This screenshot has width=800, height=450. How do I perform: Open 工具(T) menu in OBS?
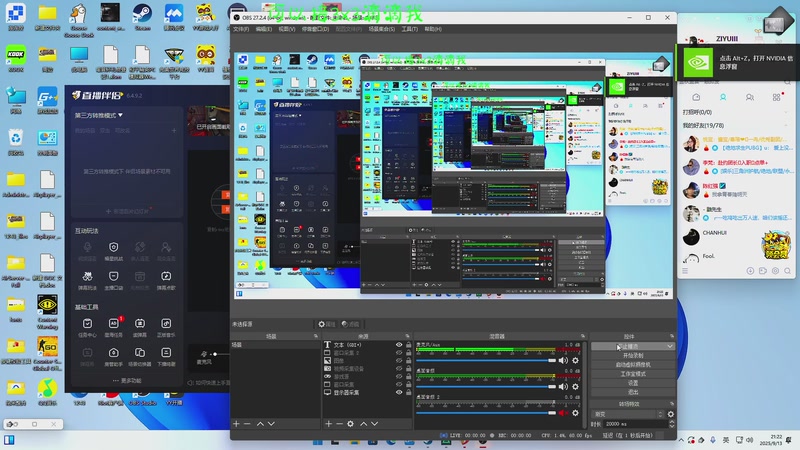(x=410, y=29)
